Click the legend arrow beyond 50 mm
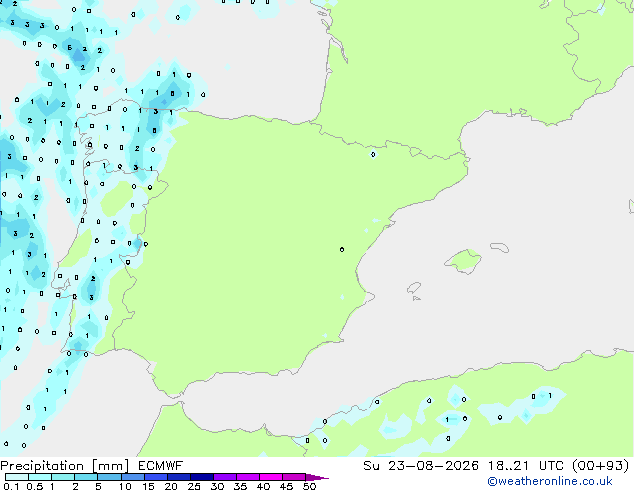 click(317, 477)
